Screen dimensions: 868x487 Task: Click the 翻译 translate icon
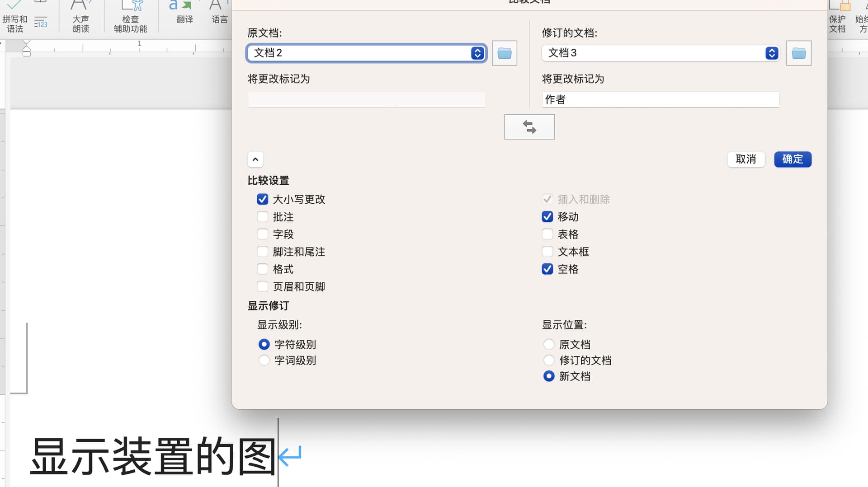point(184,14)
